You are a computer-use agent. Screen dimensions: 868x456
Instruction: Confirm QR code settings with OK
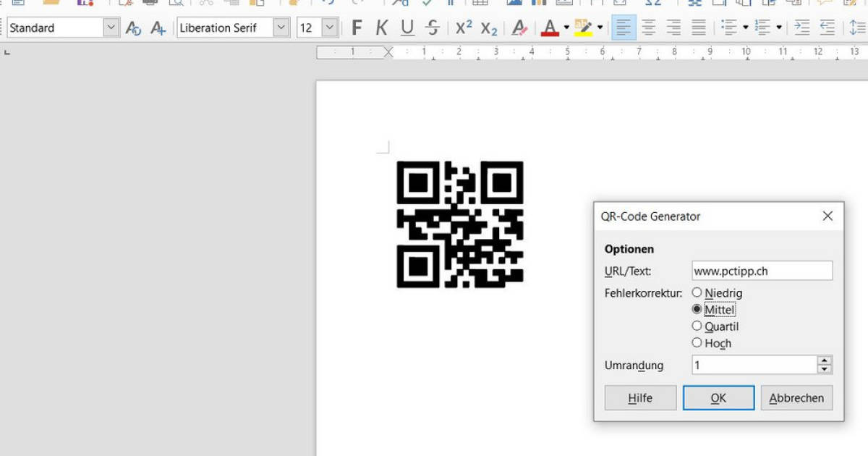(x=718, y=397)
